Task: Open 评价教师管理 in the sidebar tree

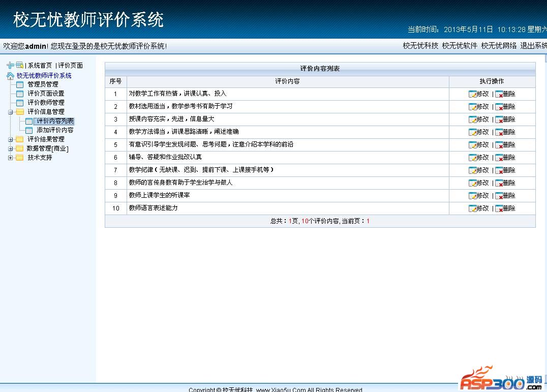Action: pyautogui.click(x=46, y=103)
